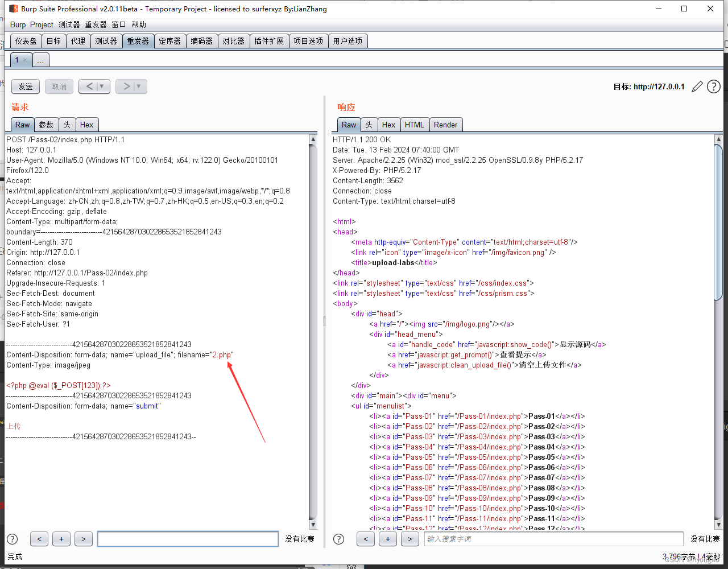728x569 pixels.
Task: Open the 测试器 menu in menu bar
Action: tap(69, 24)
